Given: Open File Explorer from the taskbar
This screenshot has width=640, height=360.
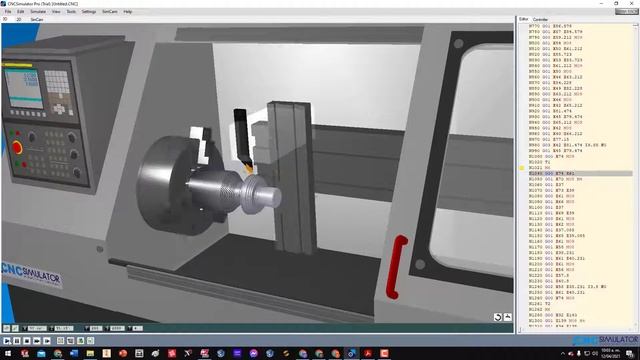Looking at the screenshot, I should point(90,353).
